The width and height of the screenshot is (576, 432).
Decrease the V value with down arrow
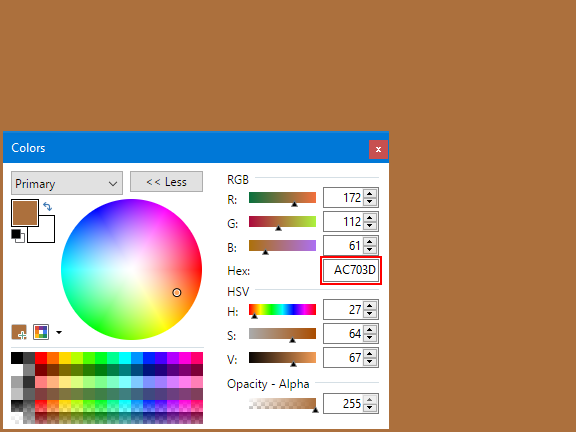pyautogui.click(x=370, y=362)
